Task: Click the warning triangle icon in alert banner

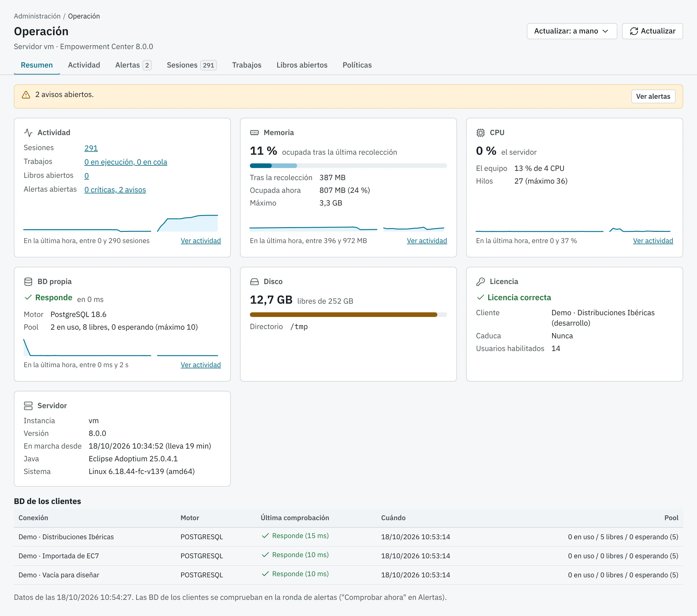Action: pyautogui.click(x=26, y=95)
